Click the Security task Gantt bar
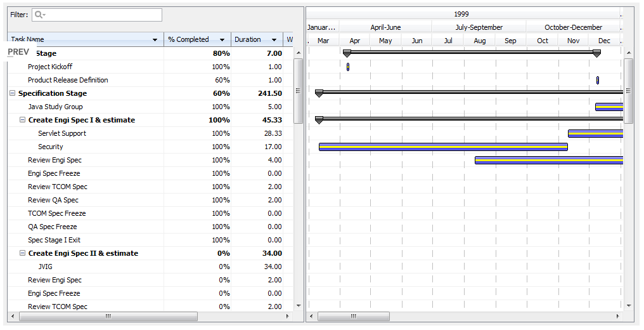 [x=442, y=147]
